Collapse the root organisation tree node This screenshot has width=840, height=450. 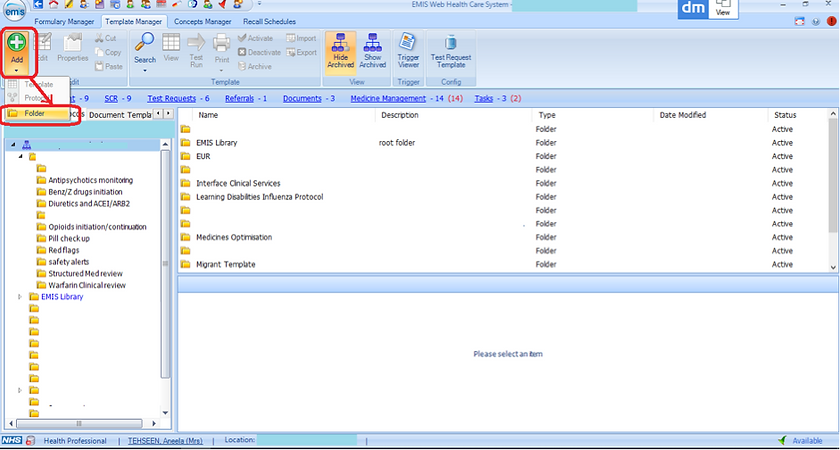coord(13,145)
